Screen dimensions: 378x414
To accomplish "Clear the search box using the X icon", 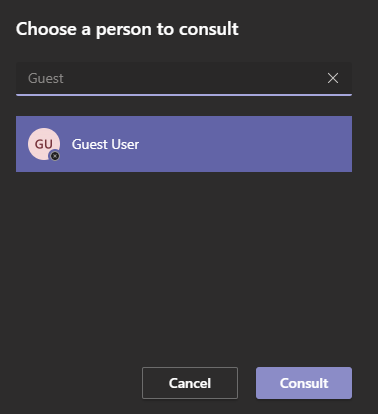I will tap(333, 78).
